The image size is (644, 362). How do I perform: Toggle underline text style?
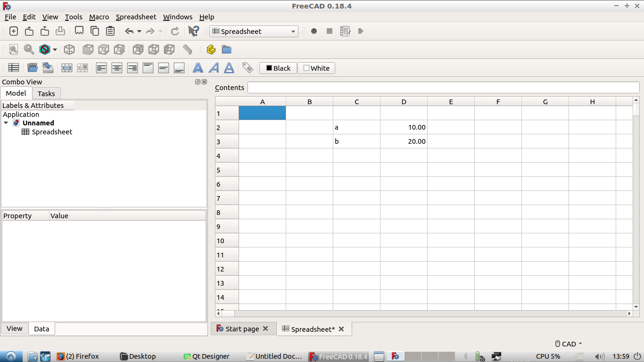point(229,68)
